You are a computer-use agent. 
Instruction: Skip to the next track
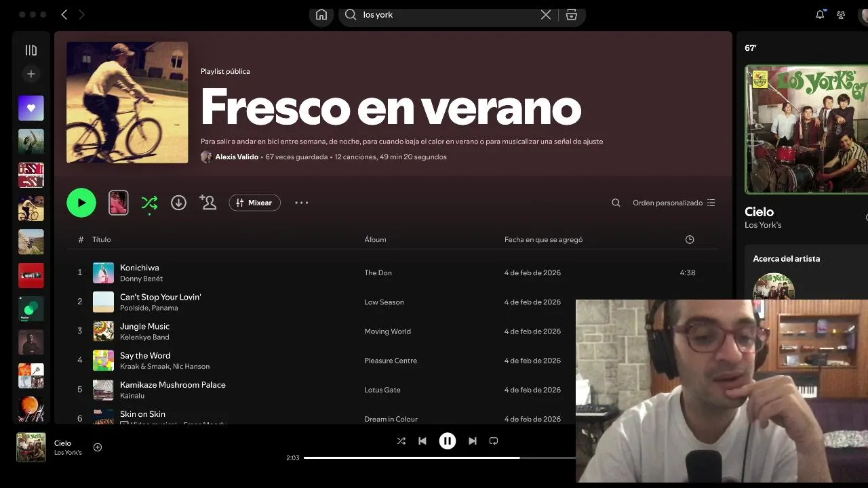[x=473, y=441]
